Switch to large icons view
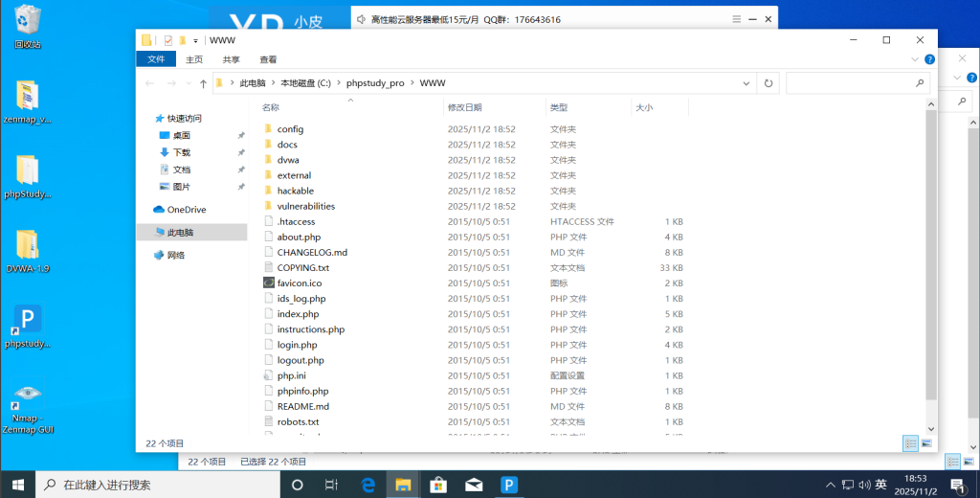Viewport: 980px width, 498px height. coord(925,443)
